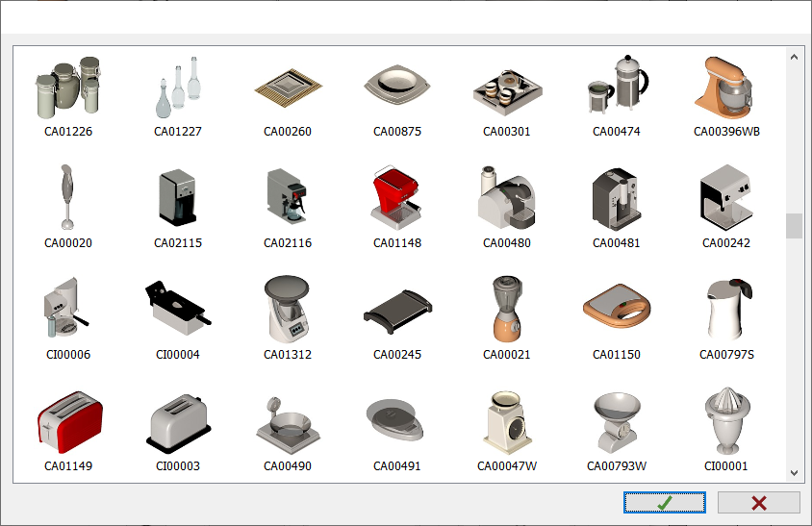The height and width of the screenshot is (526, 812).
Task: Select the sandwich maker model CA01150
Action: 617,306
